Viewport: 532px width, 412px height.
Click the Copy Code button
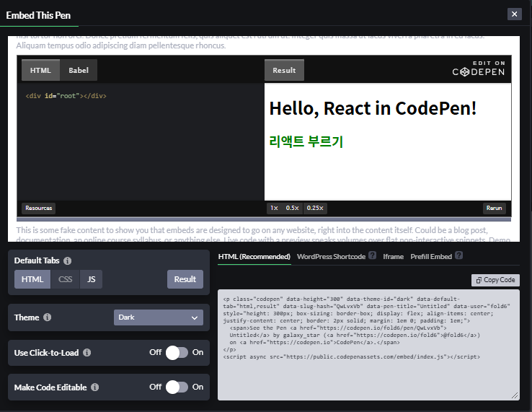point(495,280)
